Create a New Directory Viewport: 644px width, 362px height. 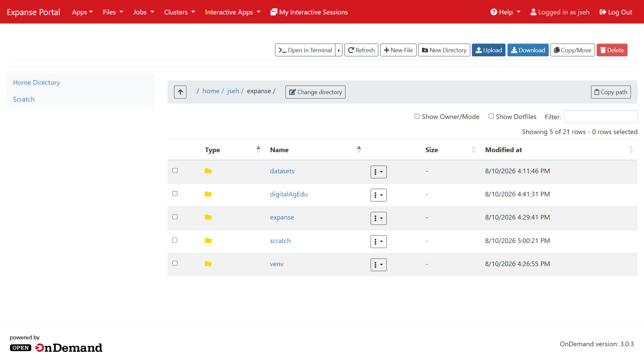click(x=444, y=50)
